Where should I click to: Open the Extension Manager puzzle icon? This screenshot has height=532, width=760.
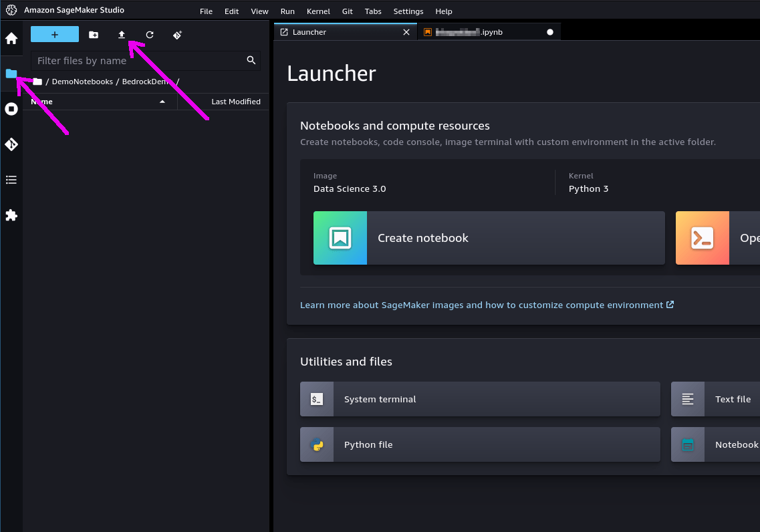click(11, 215)
